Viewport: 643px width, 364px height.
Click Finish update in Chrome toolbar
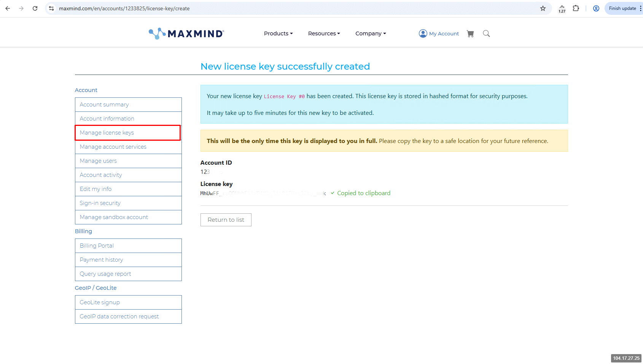click(x=622, y=8)
